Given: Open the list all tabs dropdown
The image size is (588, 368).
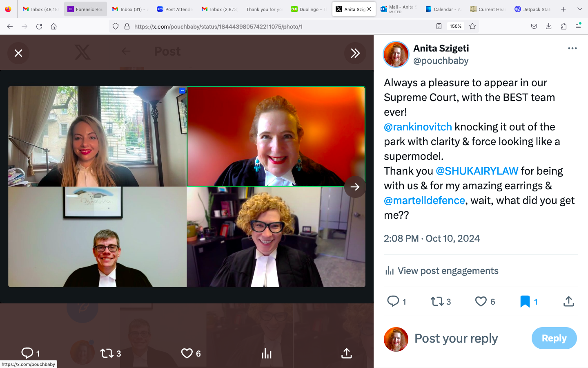Looking at the screenshot, I should [x=579, y=9].
